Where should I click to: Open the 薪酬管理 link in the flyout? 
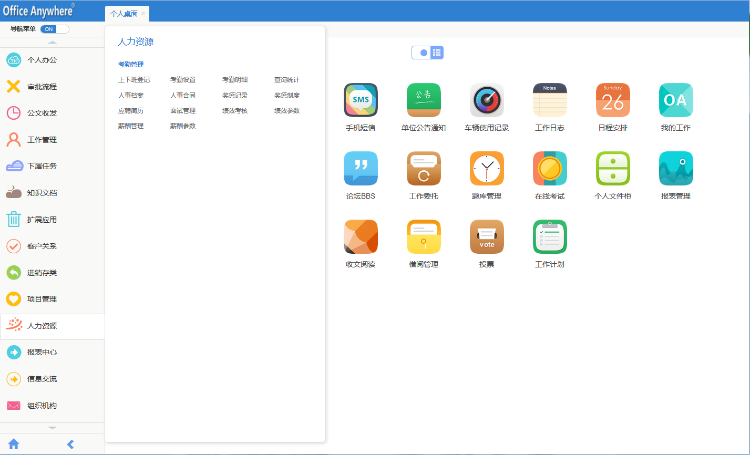(131, 126)
